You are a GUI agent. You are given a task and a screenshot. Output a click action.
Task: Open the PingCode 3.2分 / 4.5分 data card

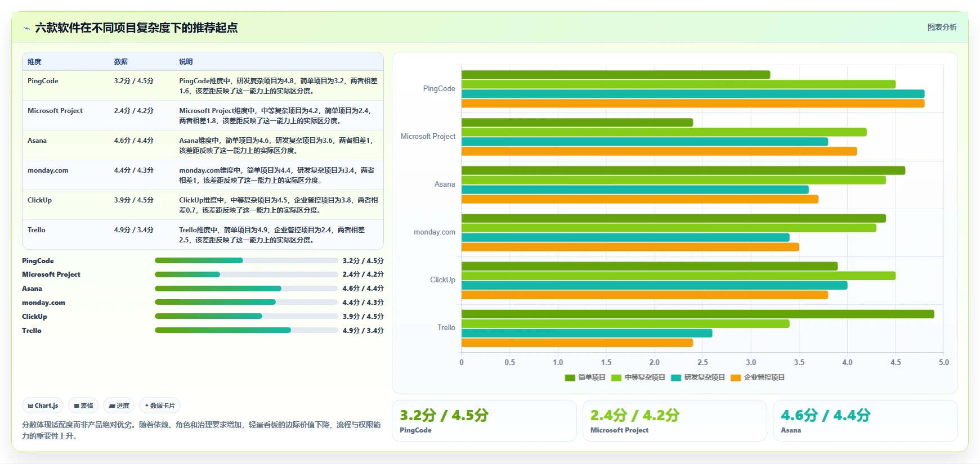coord(484,421)
